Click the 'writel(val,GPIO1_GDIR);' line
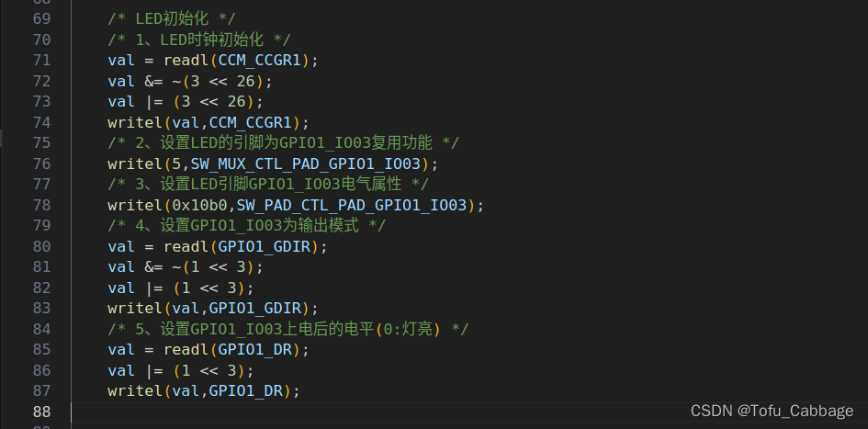The image size is (868, 429). [213, 309]
